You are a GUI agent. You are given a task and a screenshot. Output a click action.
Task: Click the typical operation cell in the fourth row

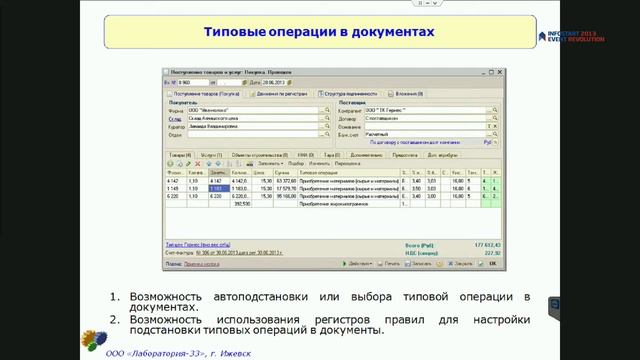tap(349, 204)
